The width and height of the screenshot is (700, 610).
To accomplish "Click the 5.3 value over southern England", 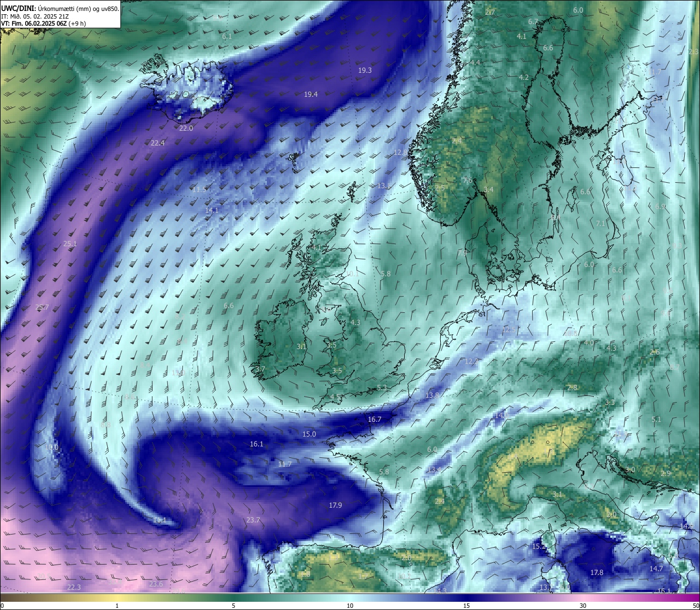I will point(382,387).
